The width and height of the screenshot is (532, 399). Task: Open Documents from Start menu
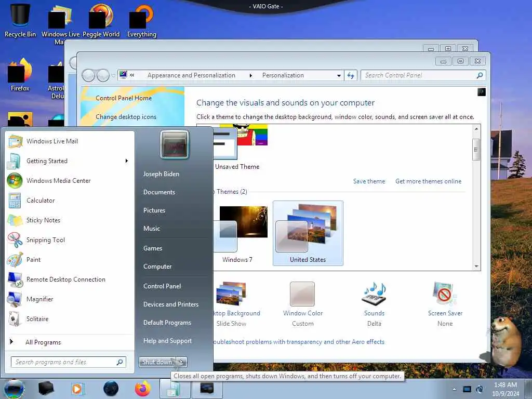tap(159, 192)
